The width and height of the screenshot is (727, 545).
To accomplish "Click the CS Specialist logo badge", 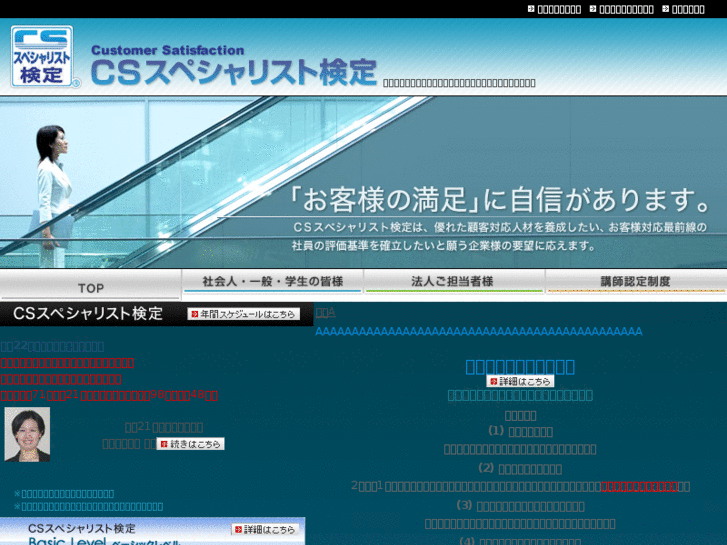I will [x=43, y=56].
